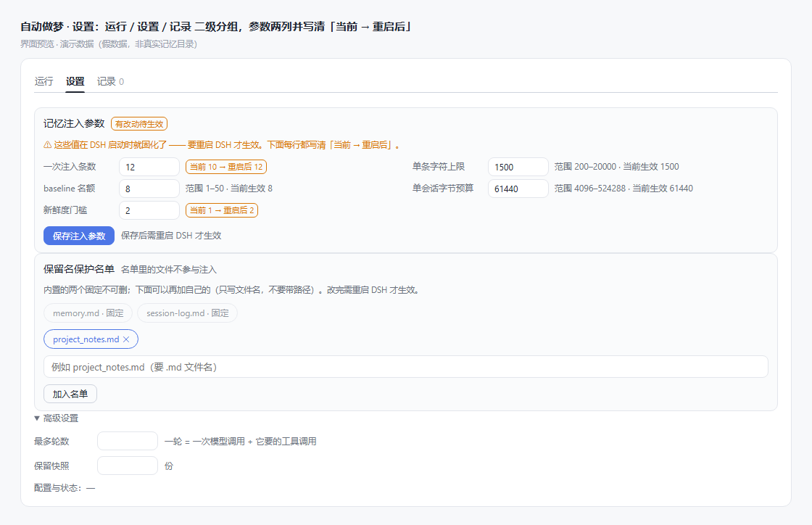Viewport: 812px width, 525px height.
Task: Focus the 新鲜度门槛 input field
Action: (x=149, y=210)
